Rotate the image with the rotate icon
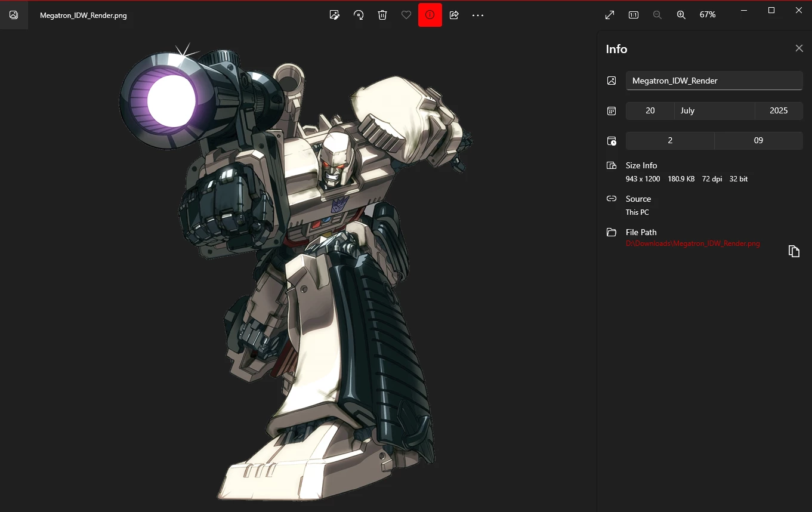This screenshot has width=812, height=512. pos(359,15)
